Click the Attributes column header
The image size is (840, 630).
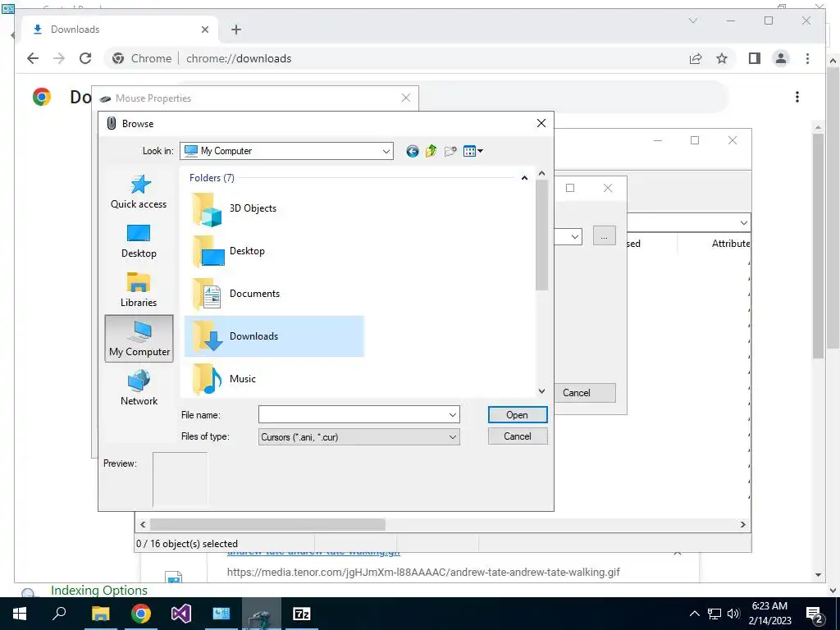731,243
